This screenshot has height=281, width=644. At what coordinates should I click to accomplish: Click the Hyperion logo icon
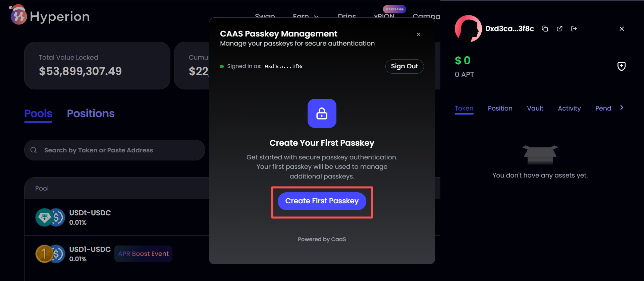18,16
